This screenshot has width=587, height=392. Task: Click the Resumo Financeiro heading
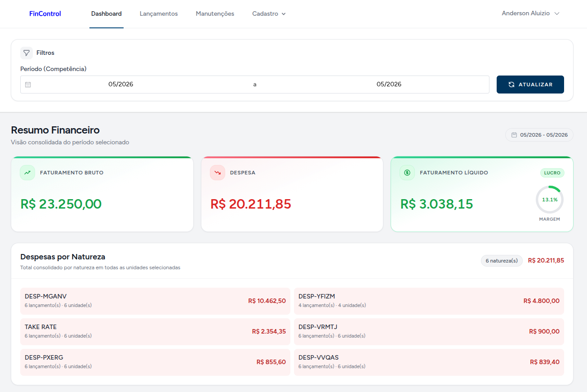coord(55,130)
